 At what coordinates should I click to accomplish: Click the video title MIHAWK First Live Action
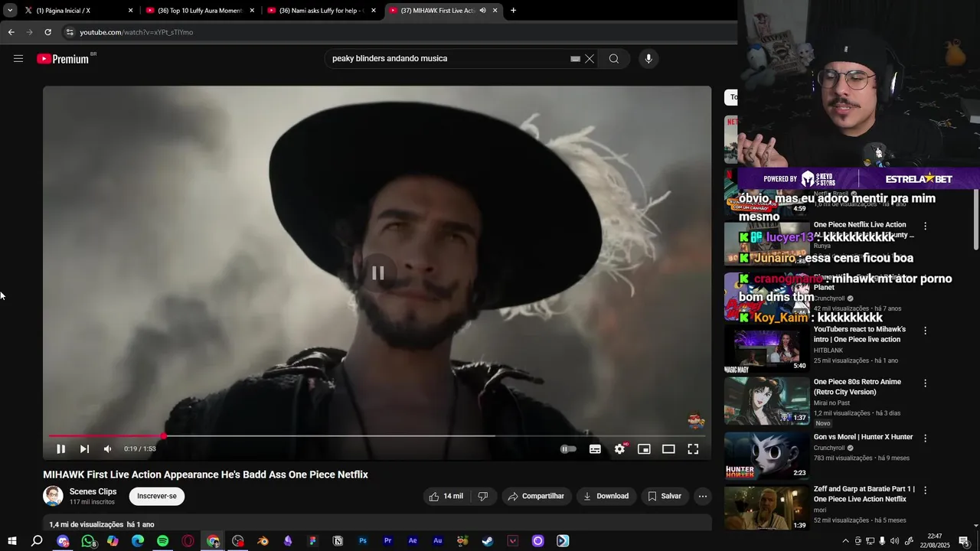205,474
